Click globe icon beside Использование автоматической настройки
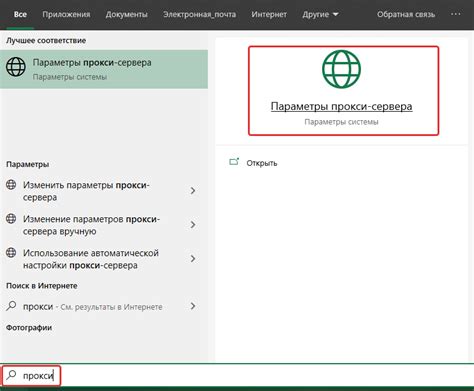This screenshot has height=391, width=474. pos(11,253)
